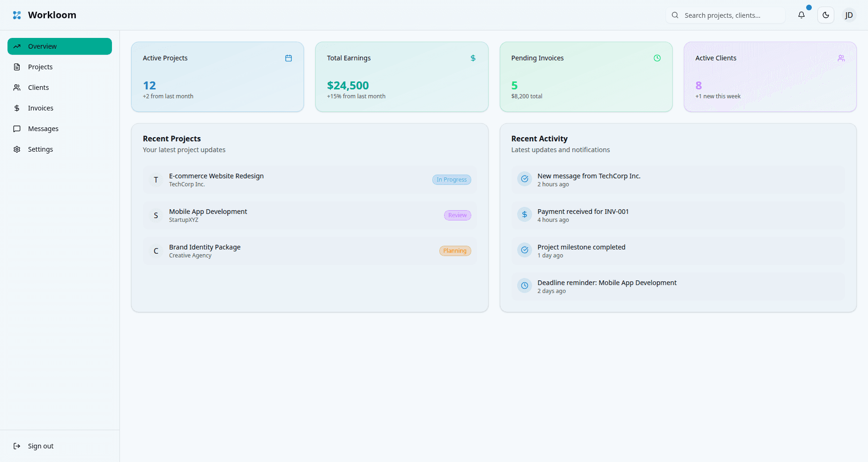868x462 pixels.
Task: Click the users icon on Active Clients card
Action: pos(841,58)
